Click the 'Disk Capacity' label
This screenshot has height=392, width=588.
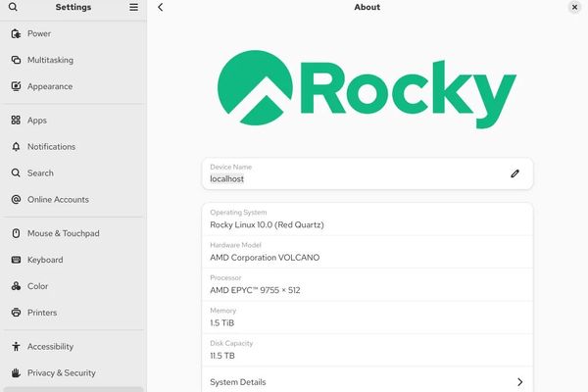231,343
